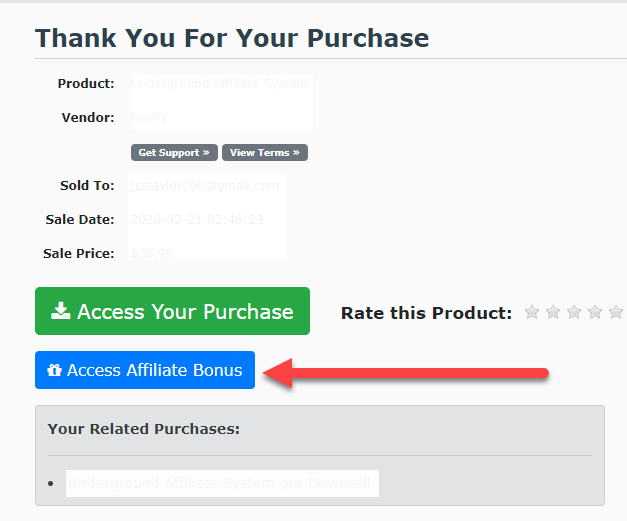Click the vendor name keeffy link

click(x=149, y=117)
